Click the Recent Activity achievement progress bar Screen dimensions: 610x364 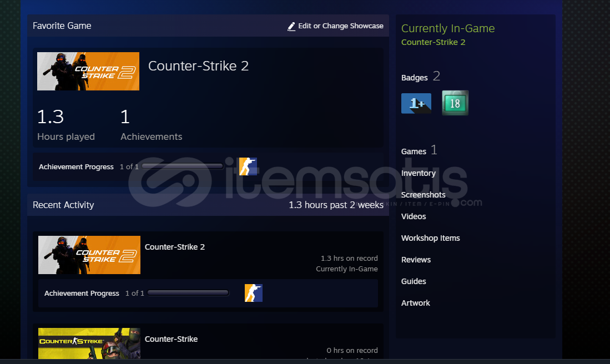click(188, 293)
